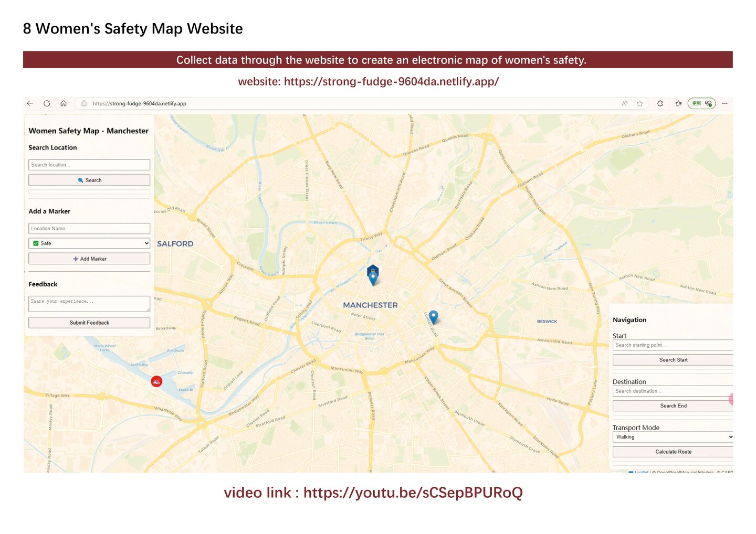Click the green update button in toolbar
The image size is (756, 534).
(x=701, y=103)
